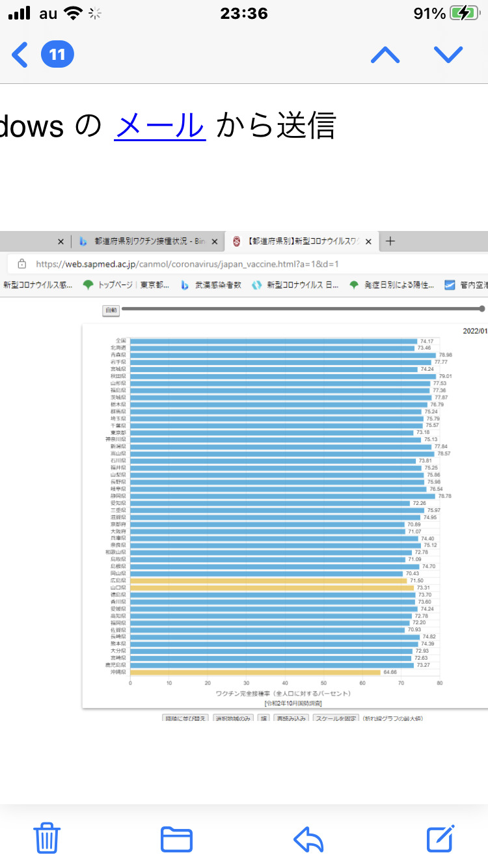Click the date slider handle at right end
Screen dimensions: 488x868
click(482, 309)
